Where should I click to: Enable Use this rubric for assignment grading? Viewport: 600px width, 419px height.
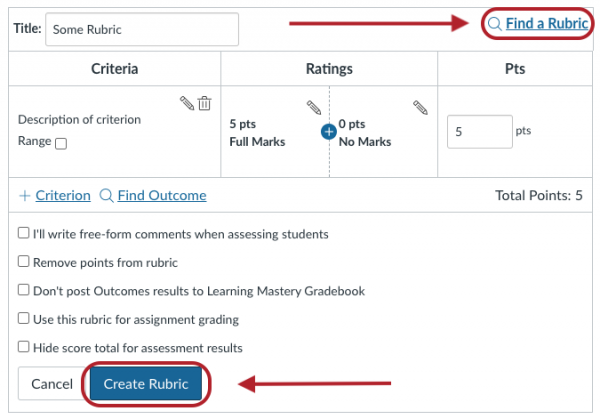pyautogui.click(x=24, y=320)
